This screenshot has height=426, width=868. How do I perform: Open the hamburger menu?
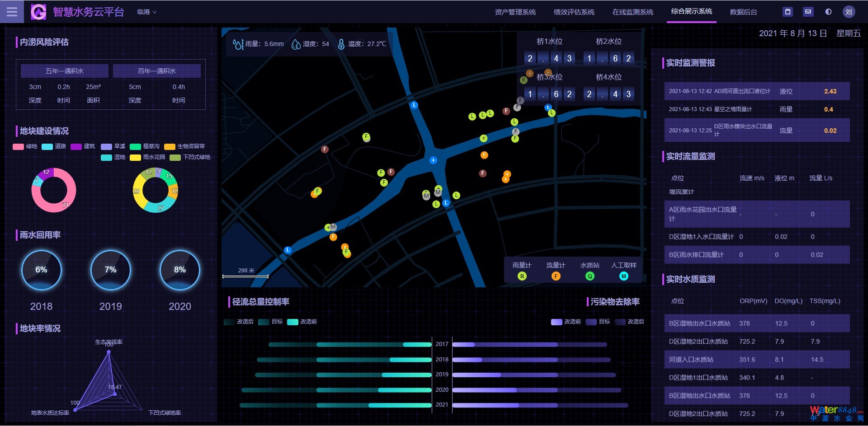click(x=12, y=12)
